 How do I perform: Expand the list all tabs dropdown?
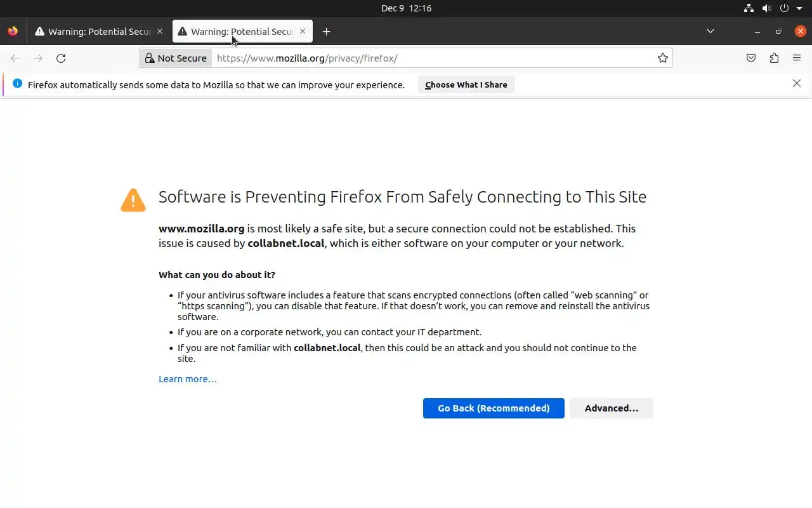pyautogui.click(x=710, y=31)
